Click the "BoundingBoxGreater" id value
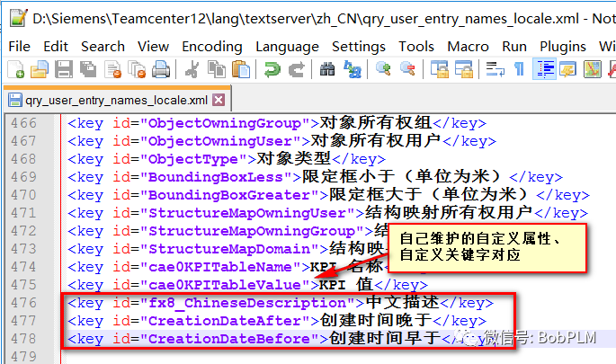 point(229,195)
